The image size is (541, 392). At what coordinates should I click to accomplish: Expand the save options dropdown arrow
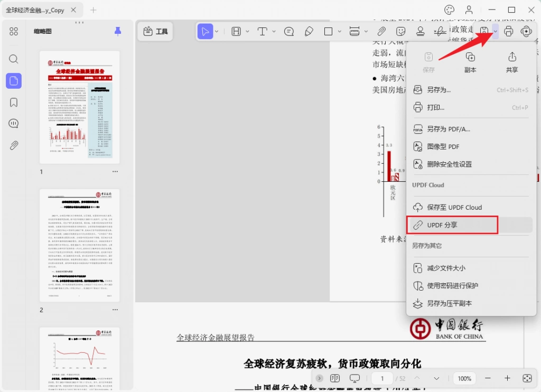495,31
